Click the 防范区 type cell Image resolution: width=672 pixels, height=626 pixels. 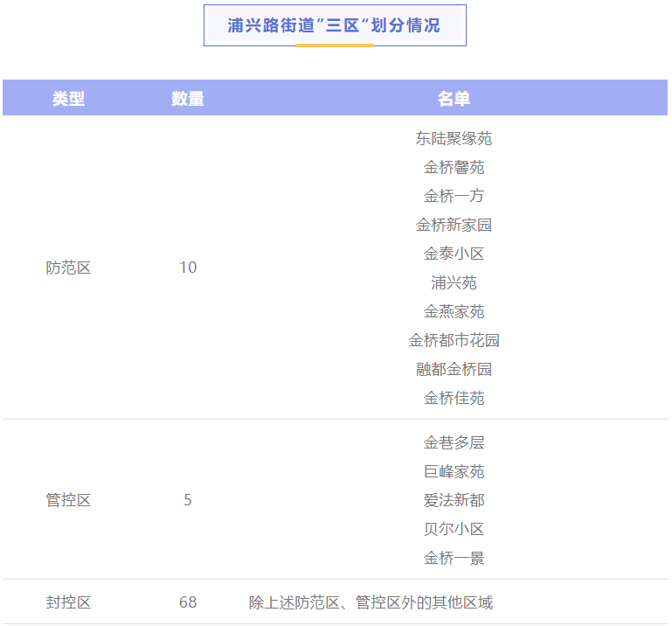68,268
